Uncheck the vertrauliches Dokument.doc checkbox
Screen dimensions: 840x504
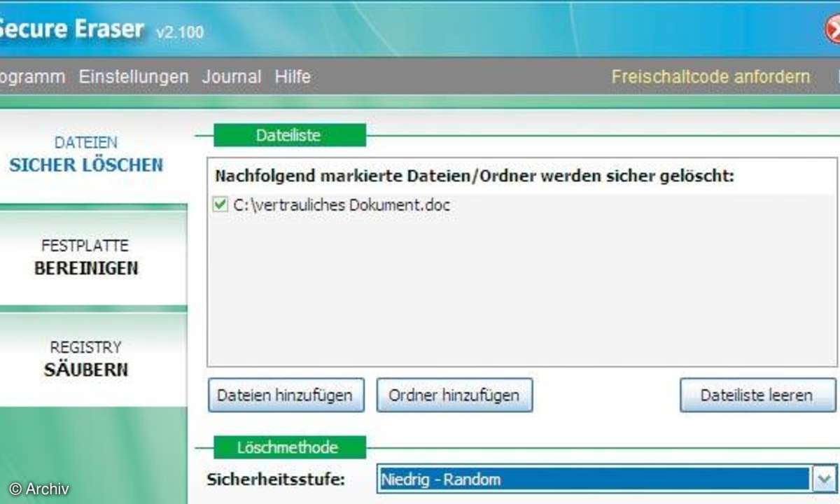coord(220,204)
